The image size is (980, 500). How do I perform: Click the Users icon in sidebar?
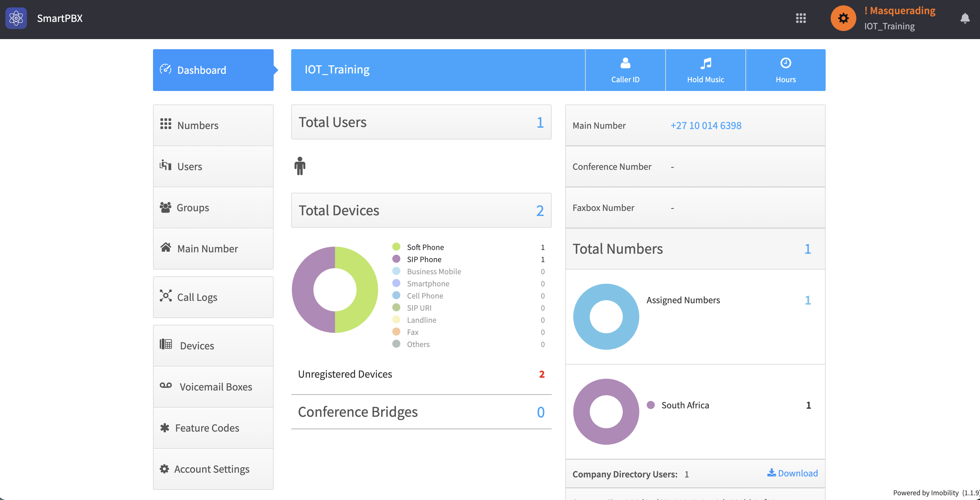(165, 165)
